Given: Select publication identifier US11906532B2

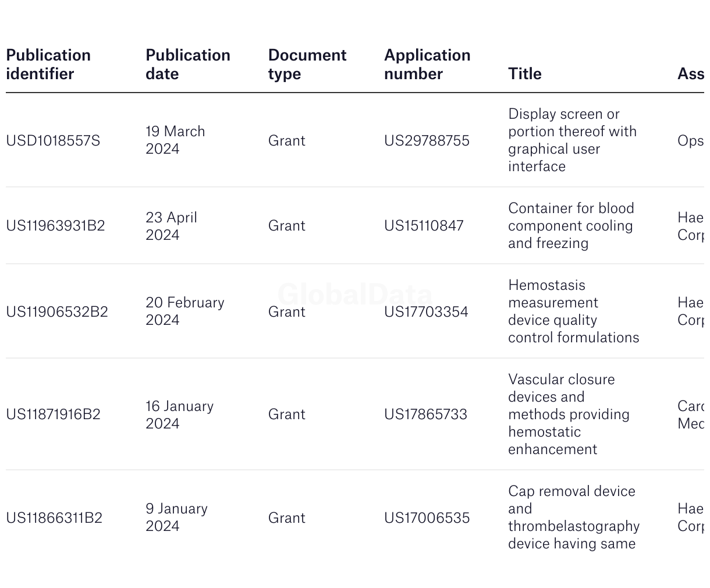Looking at the screenshot, I should (57, 312).
